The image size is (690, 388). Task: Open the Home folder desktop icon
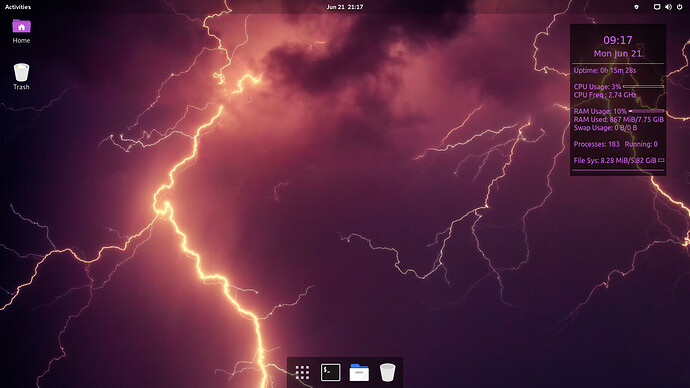(x=21, y=31)
